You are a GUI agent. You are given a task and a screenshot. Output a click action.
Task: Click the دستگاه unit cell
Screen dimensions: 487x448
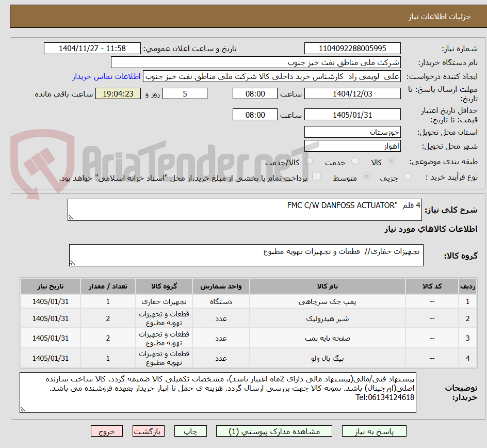221,301
